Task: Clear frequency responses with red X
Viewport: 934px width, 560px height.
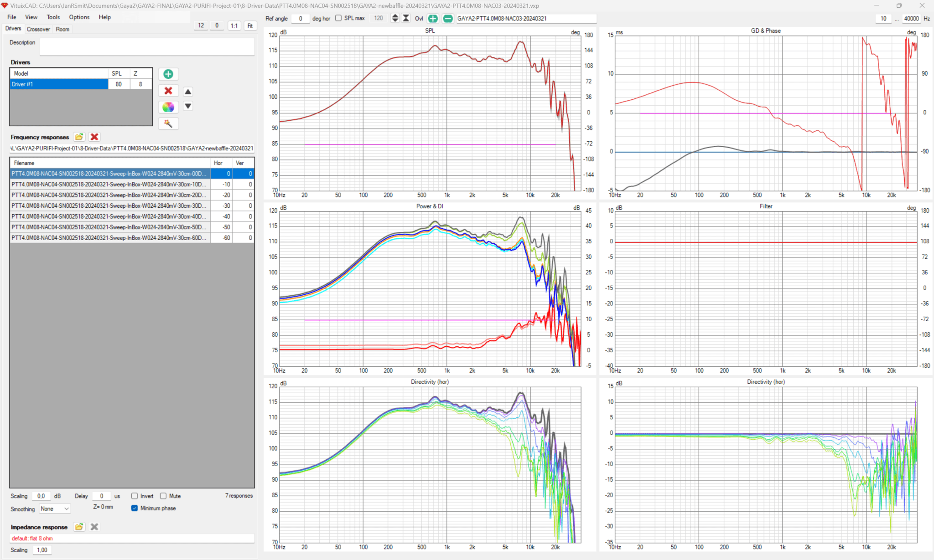Action: click(94, 137)
